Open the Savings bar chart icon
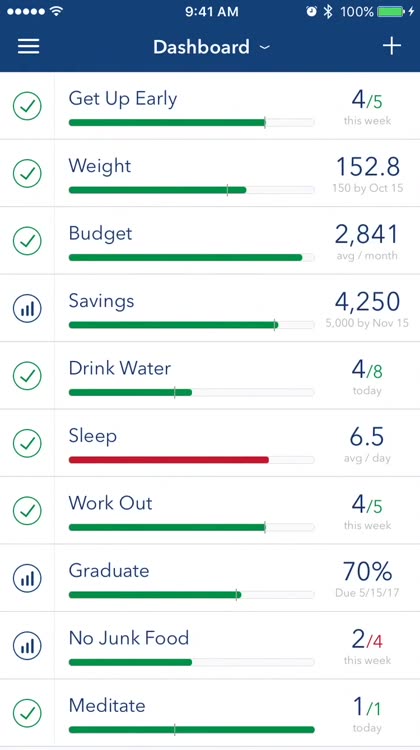This screenshot has width=420, height=750. pyautogui.click(x=27, y=309)
